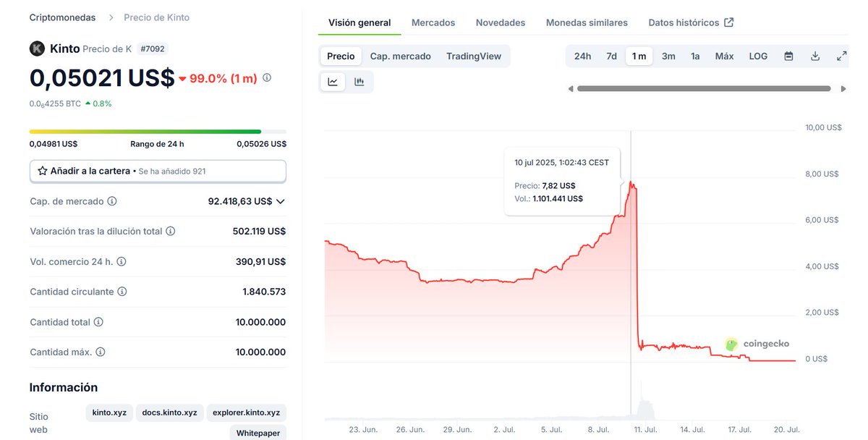Screen dimensions: 868x440
Task: Open the explorer.kinto.xyz link
Action: pyautogui.click(x=247, y=412)
